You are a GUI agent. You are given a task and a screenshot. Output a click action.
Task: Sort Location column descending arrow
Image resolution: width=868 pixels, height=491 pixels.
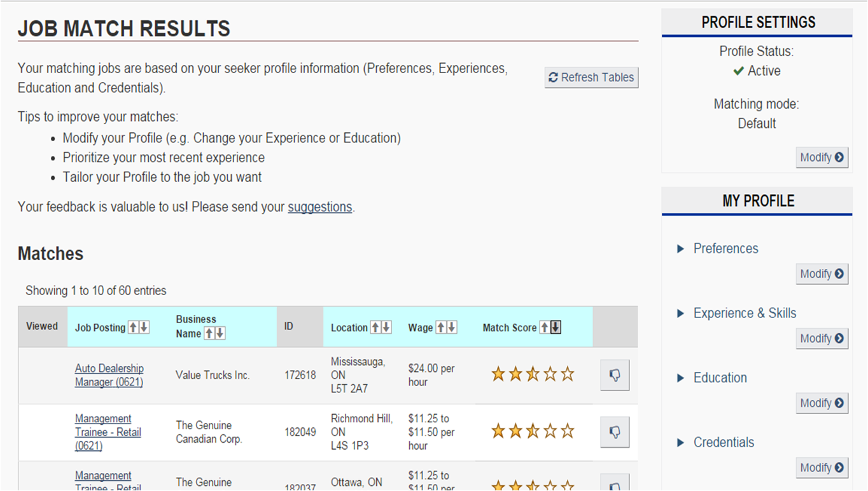(x=386, y=328)
